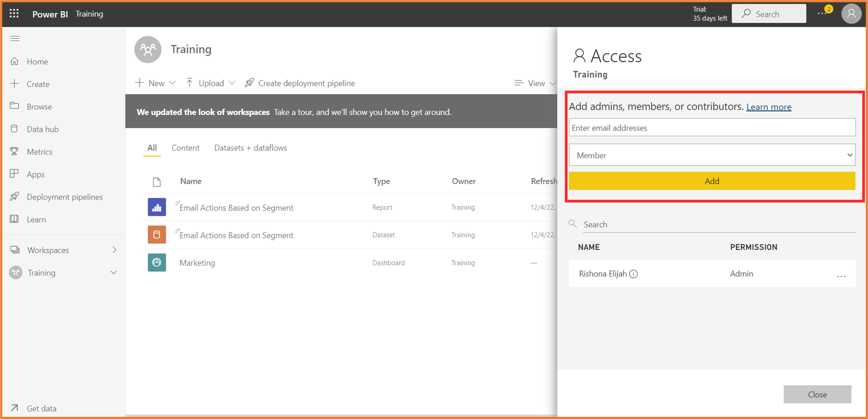Select the Metrics sidebar icon

point(14,151)
